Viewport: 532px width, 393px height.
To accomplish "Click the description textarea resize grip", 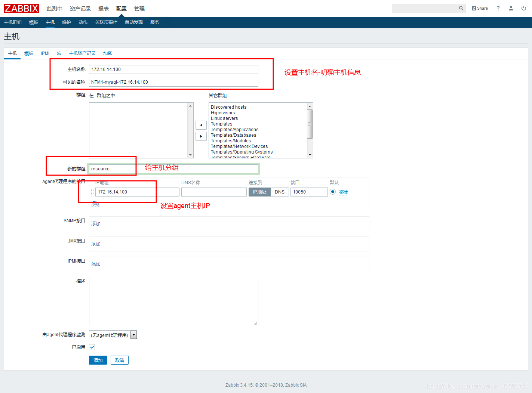I will point(256,324).
